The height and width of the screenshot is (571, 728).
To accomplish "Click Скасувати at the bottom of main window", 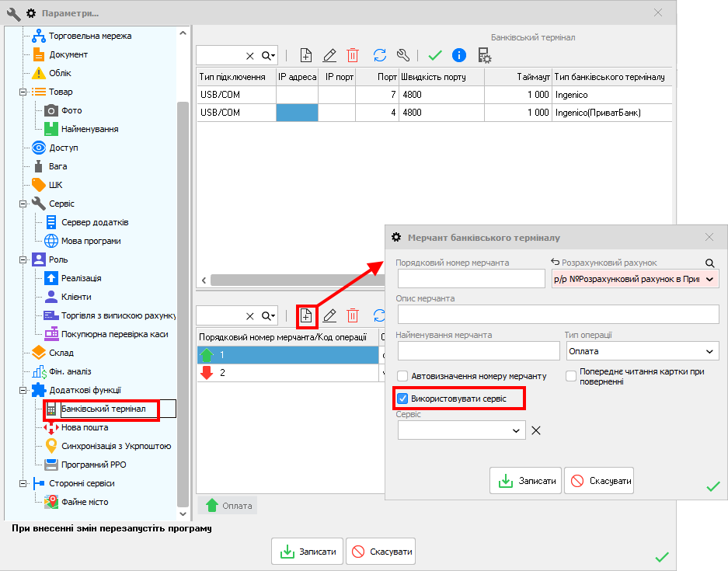I will pos(380,552).
